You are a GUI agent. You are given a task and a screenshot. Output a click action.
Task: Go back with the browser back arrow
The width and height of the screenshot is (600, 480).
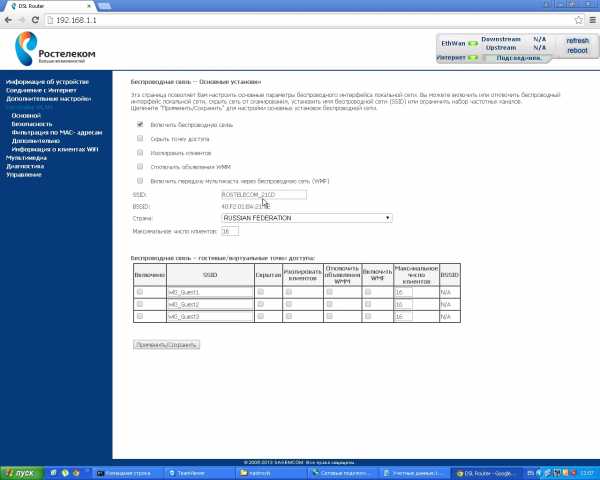click(x=8, y=20)
